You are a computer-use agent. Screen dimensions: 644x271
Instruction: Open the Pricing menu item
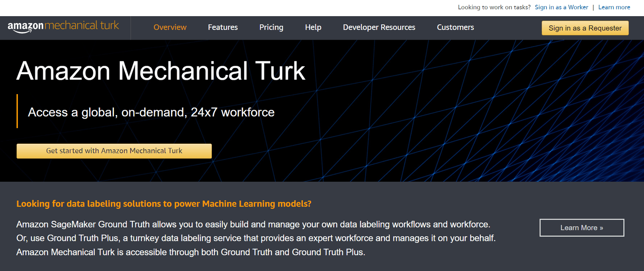pos(271,27)
